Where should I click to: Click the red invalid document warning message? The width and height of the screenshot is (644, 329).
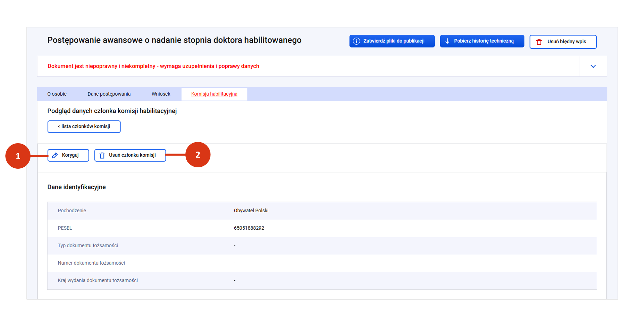pyautogui.click(x=153, y=66)
